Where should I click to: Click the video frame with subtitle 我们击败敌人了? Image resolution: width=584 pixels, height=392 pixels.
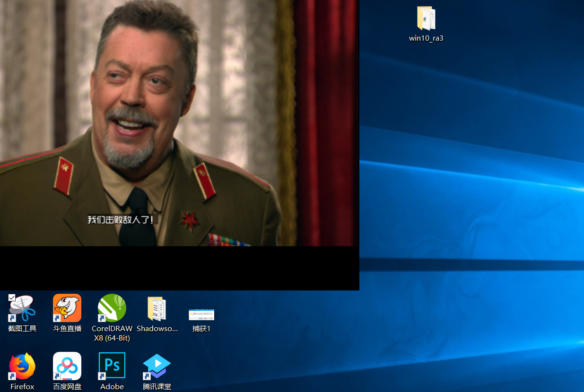click(180, 123)
